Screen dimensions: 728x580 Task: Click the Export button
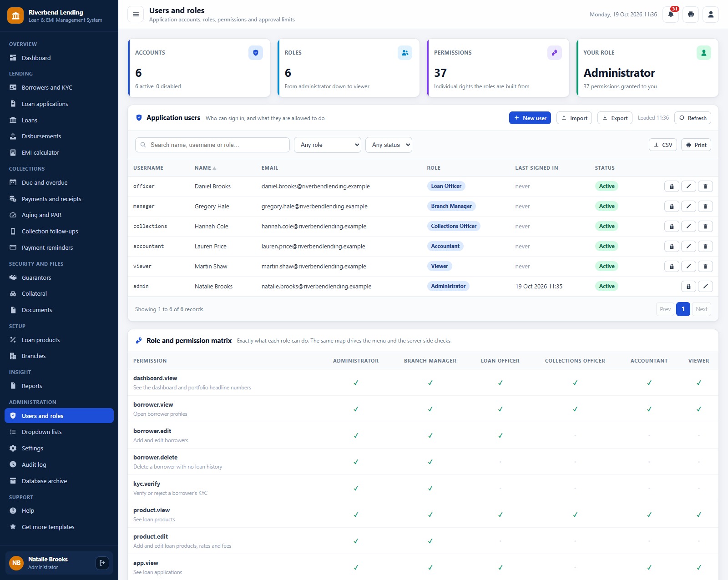click(x=615, y=118)
